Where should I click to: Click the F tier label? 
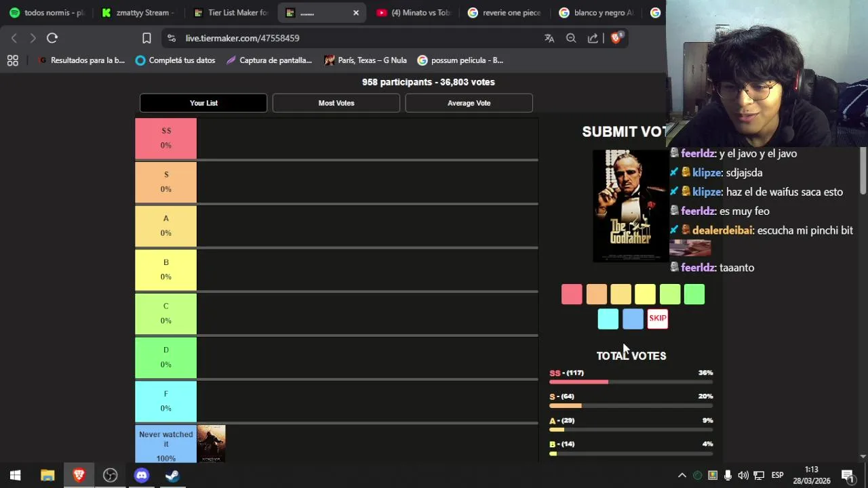pos(165,401)
